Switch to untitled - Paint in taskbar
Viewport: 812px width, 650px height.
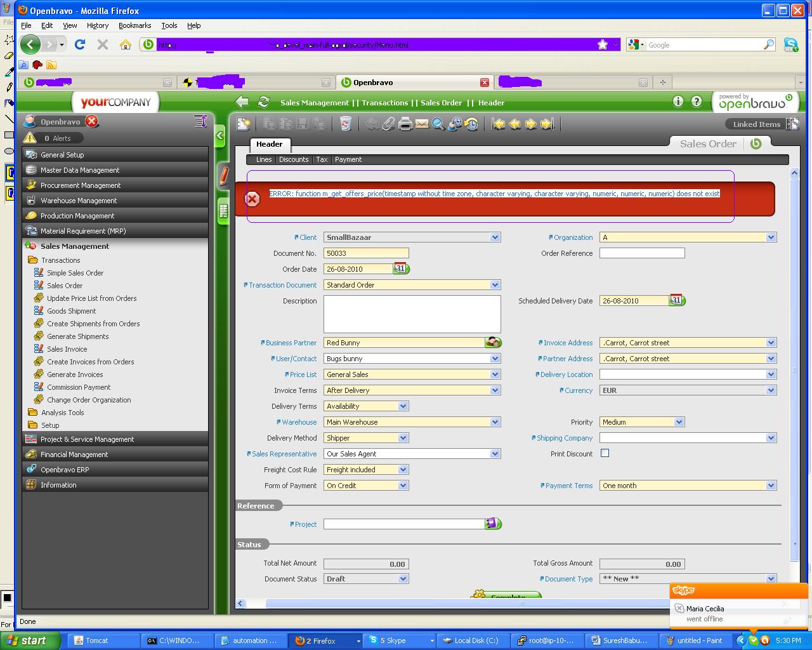693,640
